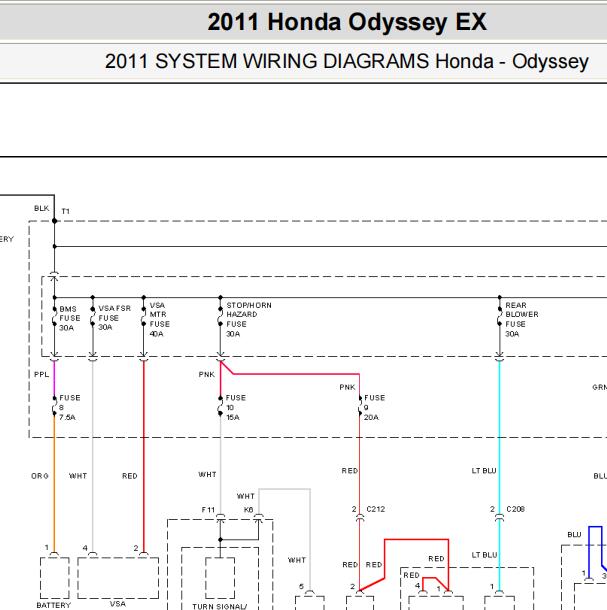Click the 'PNK' label beside FUSE 9
Viewport: 607px width, 610px height.
click(347, 387)
